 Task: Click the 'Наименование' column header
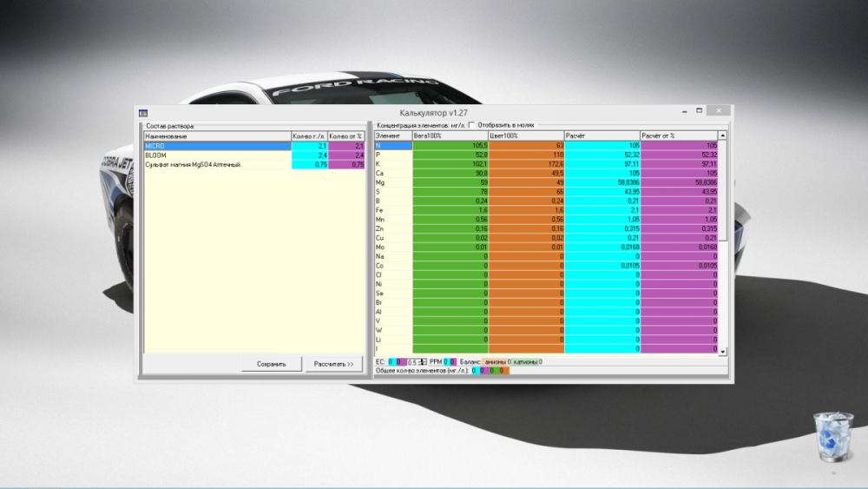pyautogui.click(x=218, y=136)
